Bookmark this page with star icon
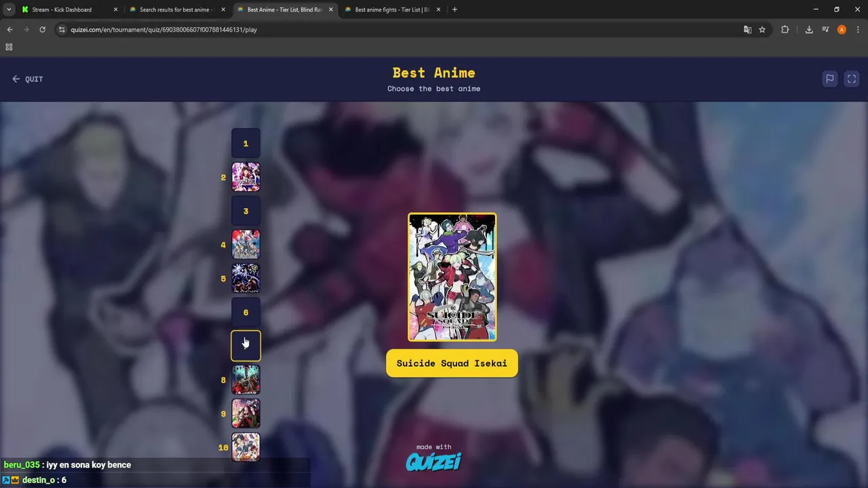 (762, 30)
